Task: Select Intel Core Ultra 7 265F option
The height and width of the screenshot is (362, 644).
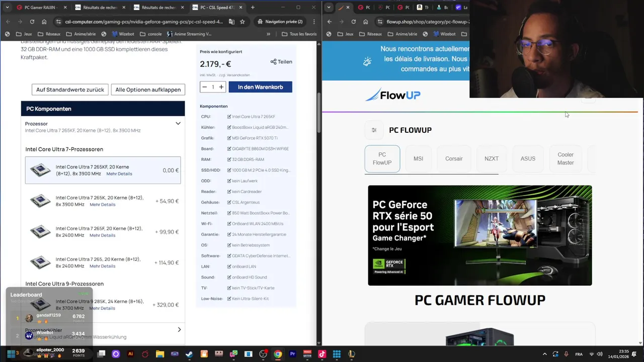Action: (103, 232)
